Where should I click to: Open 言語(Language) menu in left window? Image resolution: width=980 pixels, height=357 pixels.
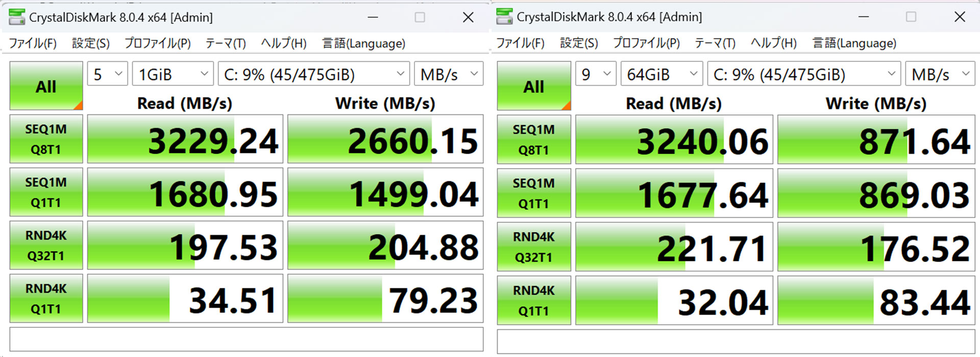[364, 43]
